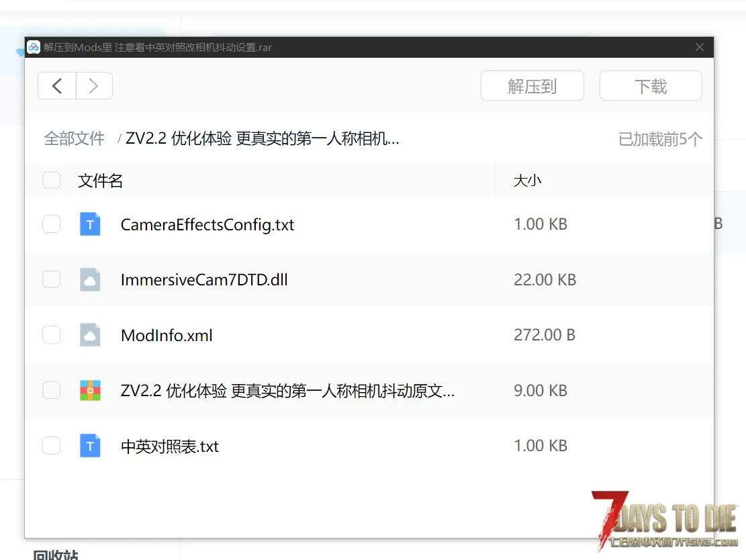
Task: Mark the ImmersiveCam7DTD.dll checkbox
Action: pos(52,279)
